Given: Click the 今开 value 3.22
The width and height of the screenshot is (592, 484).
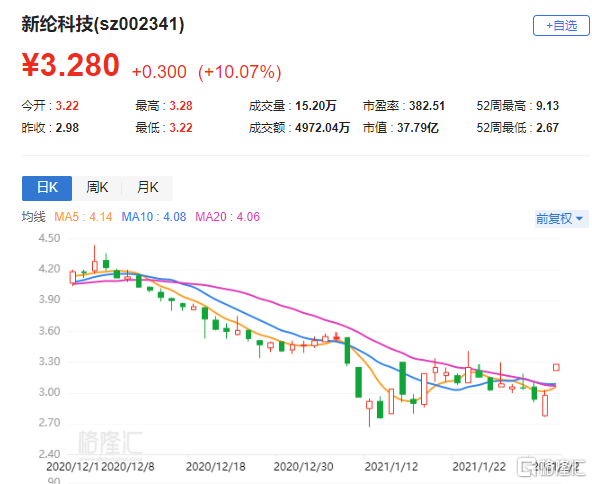Looking at the screenshot, I should [x=67, y=106].
